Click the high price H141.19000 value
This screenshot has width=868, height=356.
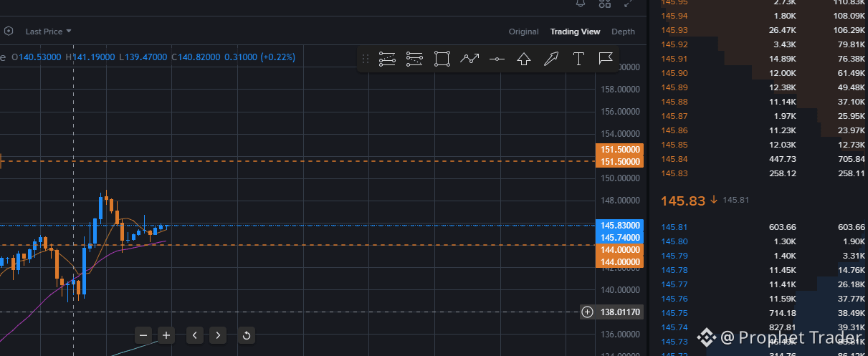90,57
